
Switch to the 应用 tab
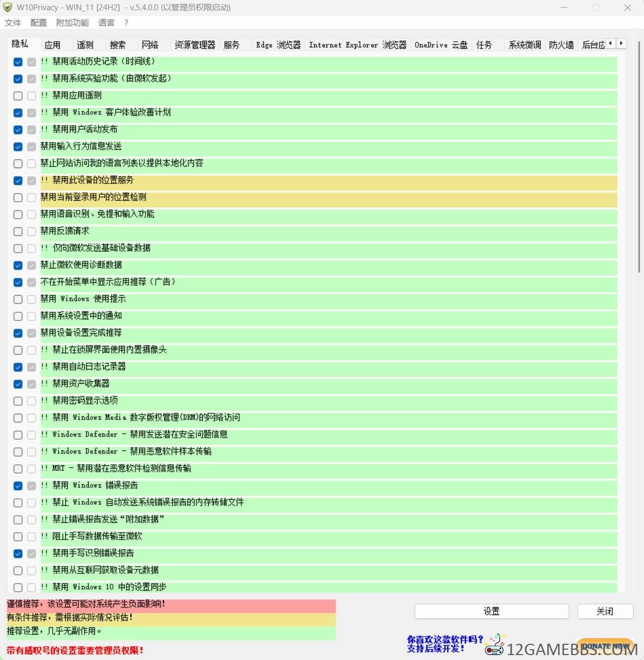(53, 45)
